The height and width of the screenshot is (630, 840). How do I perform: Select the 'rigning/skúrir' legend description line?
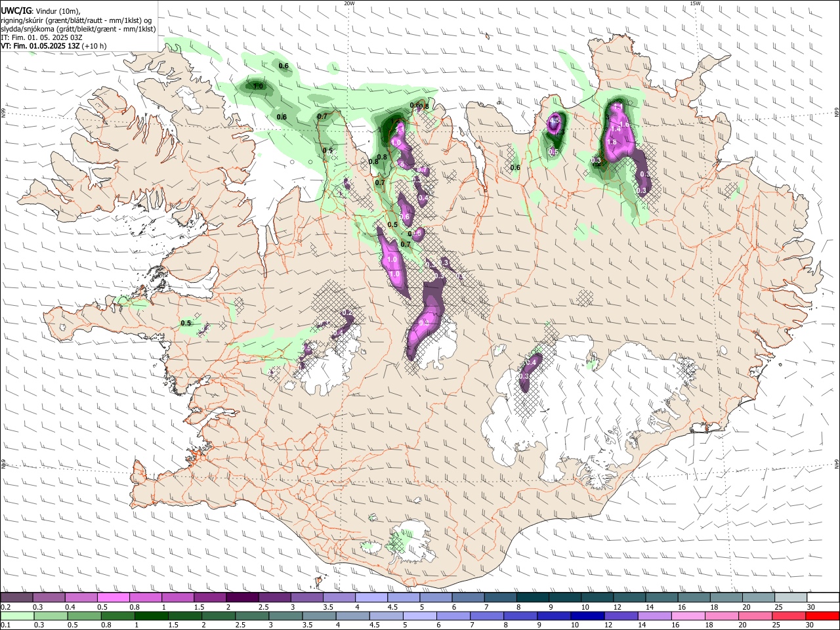coord(76,20)
